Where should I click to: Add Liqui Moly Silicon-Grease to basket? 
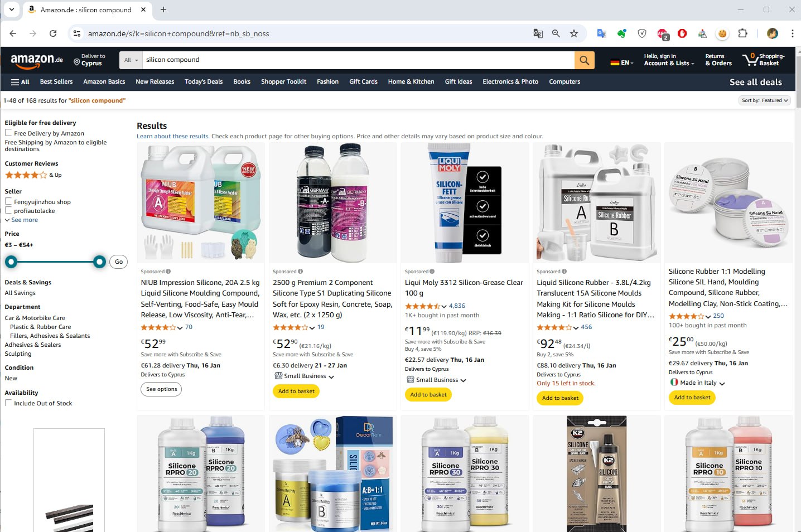(x=428, y=394)
